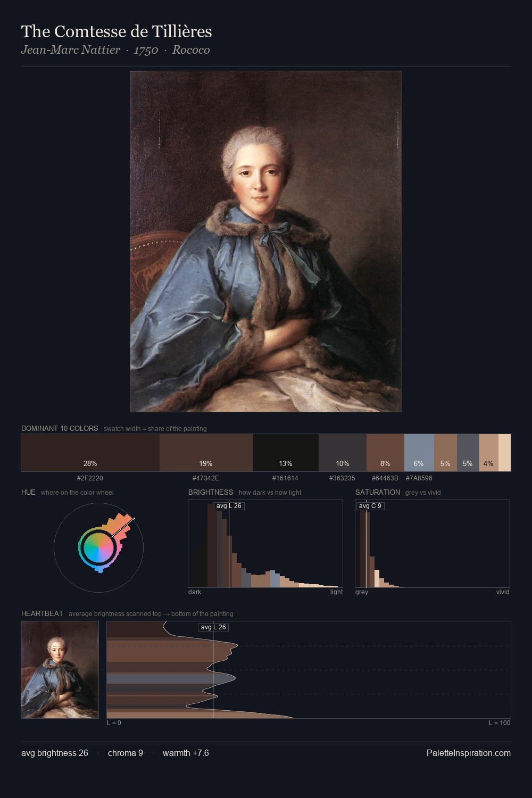
Task: Click the avg brightness 26 footer stat
Action: [55, 753]
